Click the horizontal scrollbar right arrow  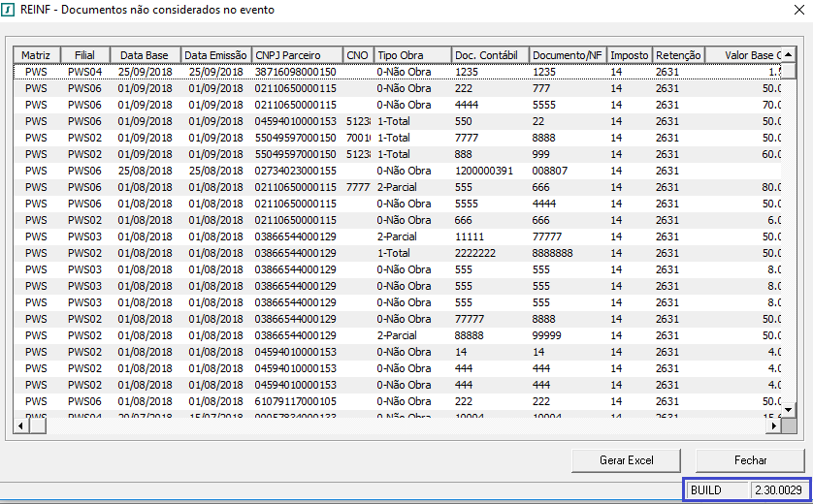click(774, 425)
